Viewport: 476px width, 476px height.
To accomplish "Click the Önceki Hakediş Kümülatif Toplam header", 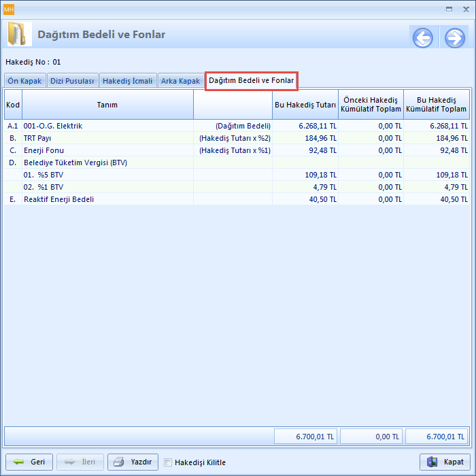I will [x=371, y=105].
